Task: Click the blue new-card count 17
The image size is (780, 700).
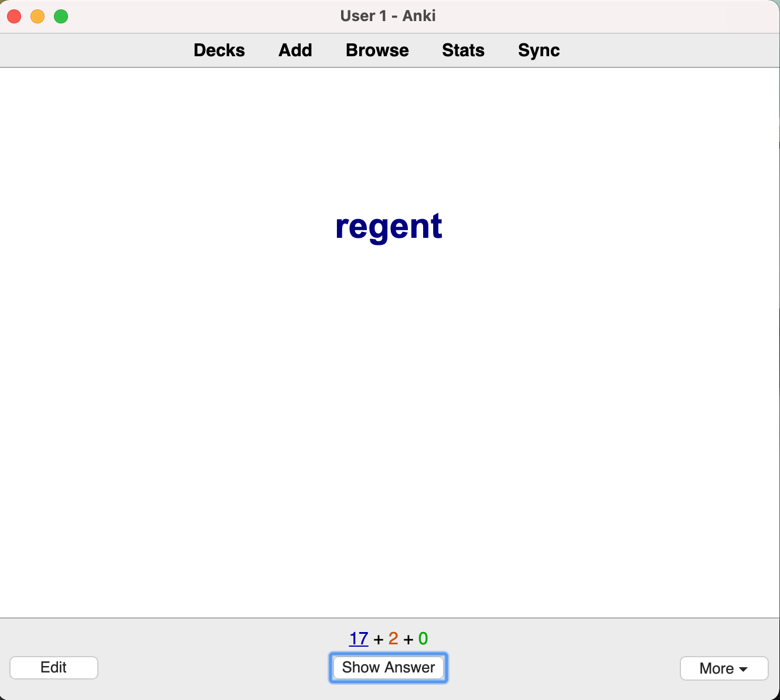Action: point(359,638)
